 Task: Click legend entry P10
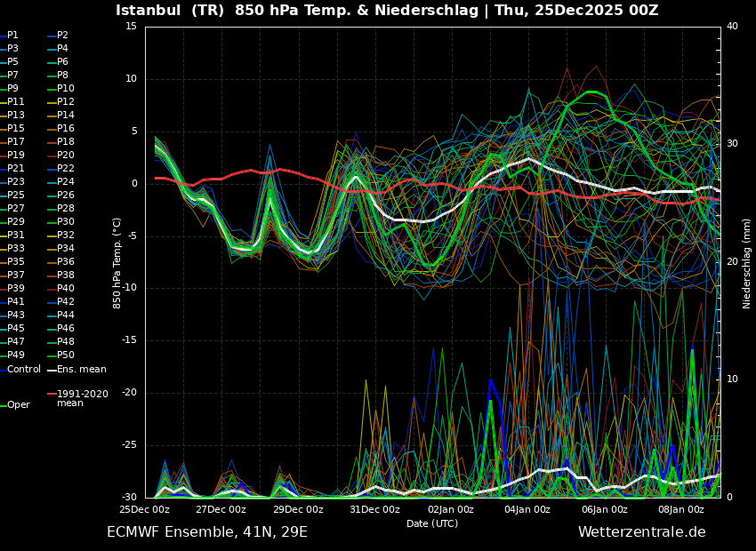click(61, 89)
